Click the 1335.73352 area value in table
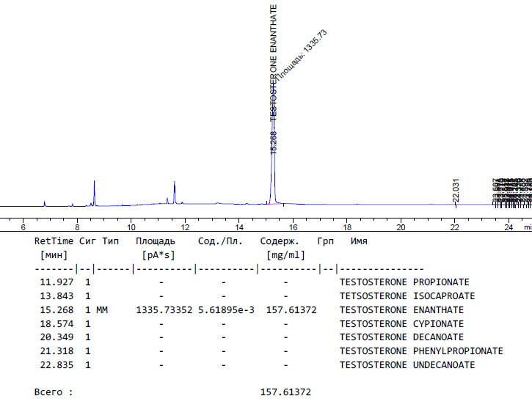 (x=164, y=310)
